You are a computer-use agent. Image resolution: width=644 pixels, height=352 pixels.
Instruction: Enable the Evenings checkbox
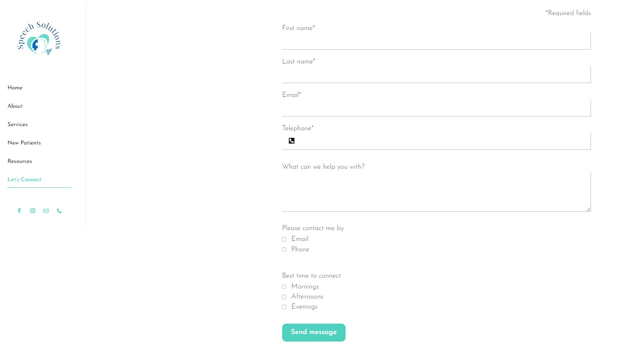point(284,307)
